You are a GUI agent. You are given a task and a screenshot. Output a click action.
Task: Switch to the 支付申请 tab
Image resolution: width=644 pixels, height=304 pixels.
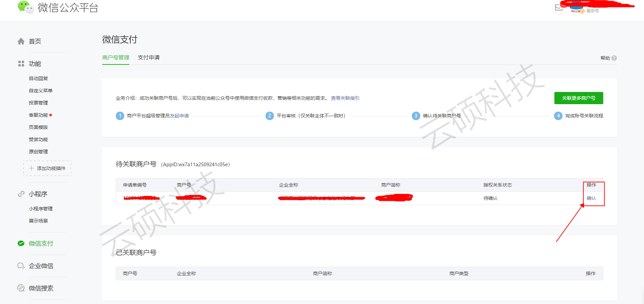point(148,58)
